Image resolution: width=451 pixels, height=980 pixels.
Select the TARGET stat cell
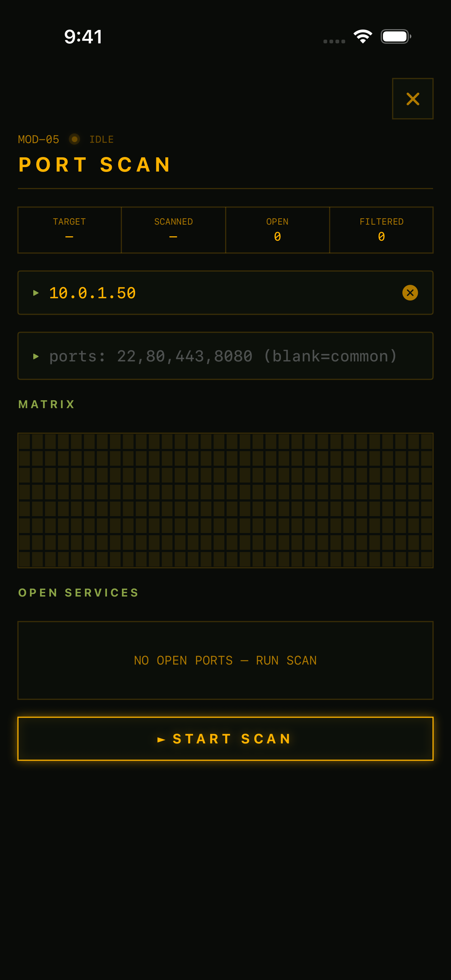[x=70, y=230]
